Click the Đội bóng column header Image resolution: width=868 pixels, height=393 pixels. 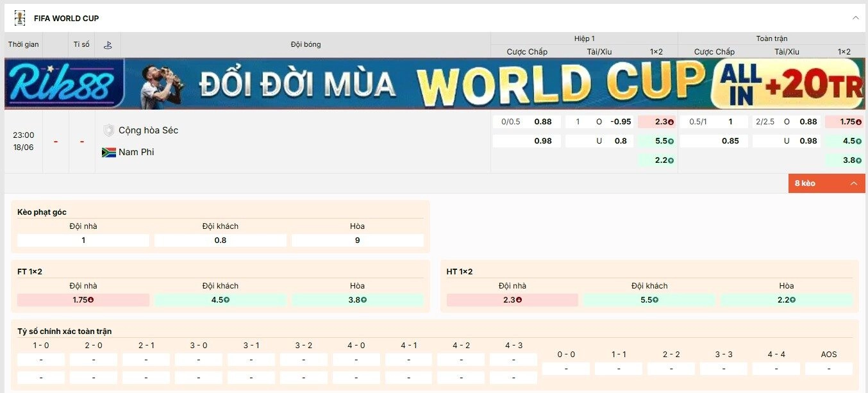point(306,45)
